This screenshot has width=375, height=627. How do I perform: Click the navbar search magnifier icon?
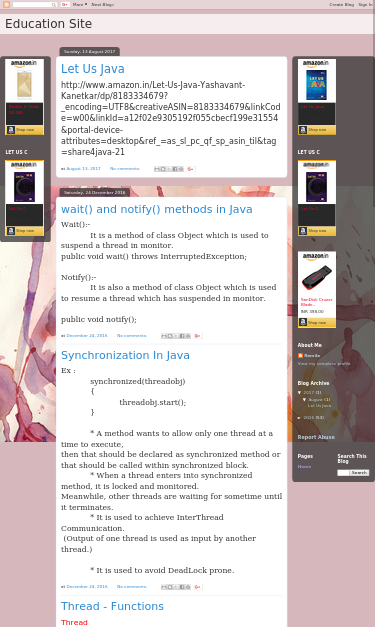pos(54,4)
